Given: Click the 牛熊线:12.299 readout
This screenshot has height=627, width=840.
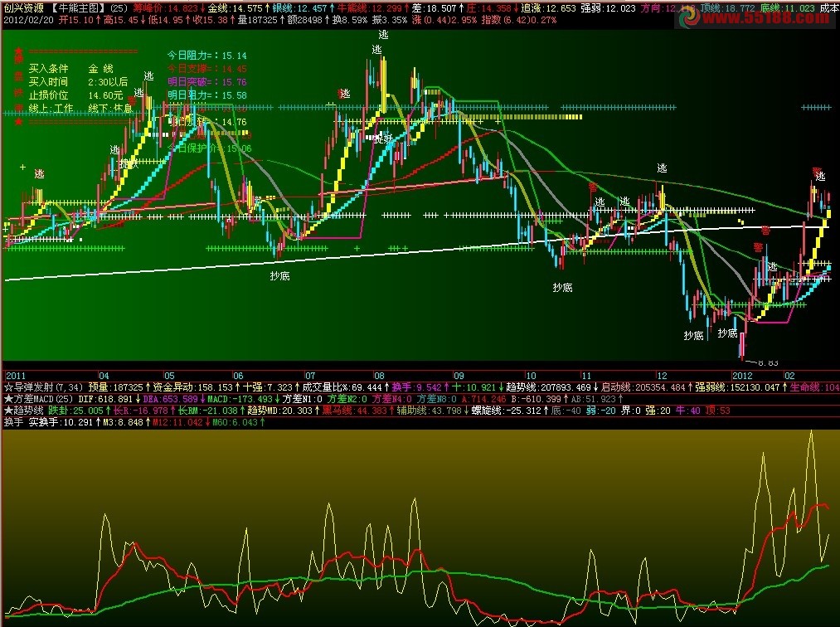Looking at the screenshot, I should tap(368, 8).
